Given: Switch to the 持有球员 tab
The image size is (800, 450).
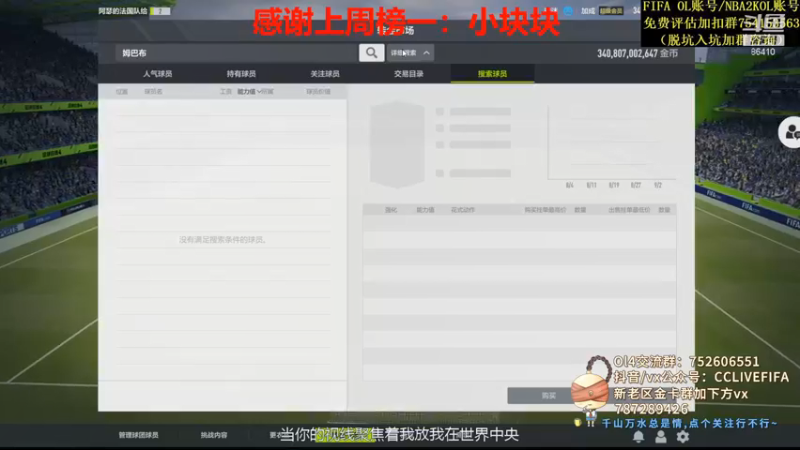Looking at the screenshot, I should (241, 74).
